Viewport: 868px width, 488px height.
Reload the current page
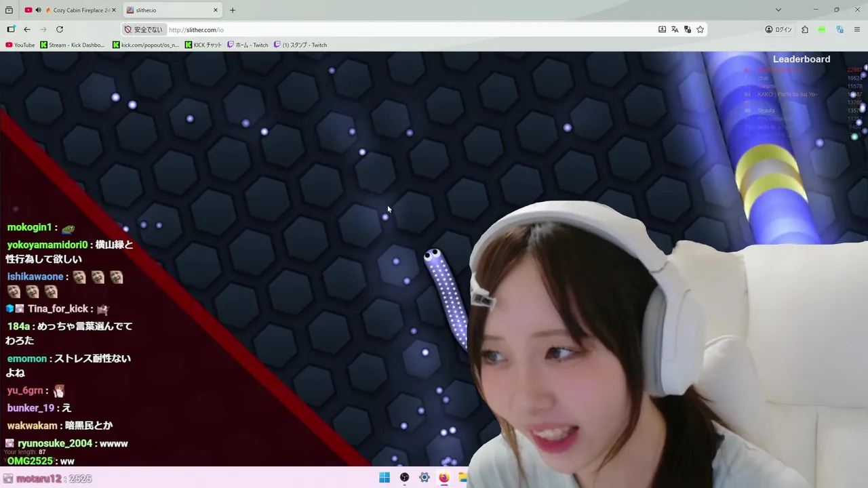(x=60, y=29)
